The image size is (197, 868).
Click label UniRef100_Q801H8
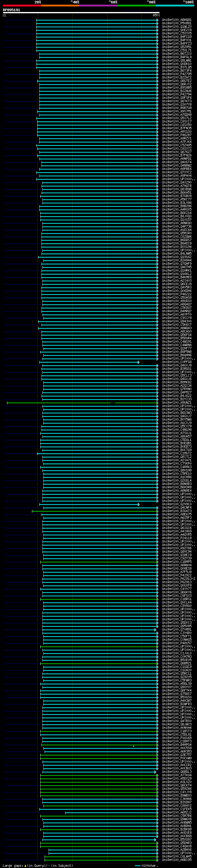(176, 470)
